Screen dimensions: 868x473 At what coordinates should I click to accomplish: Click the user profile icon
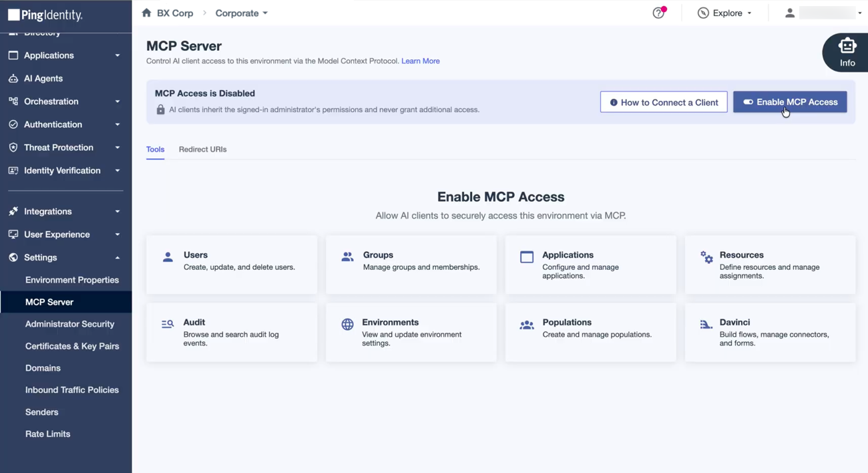click(x=790, y=13)
